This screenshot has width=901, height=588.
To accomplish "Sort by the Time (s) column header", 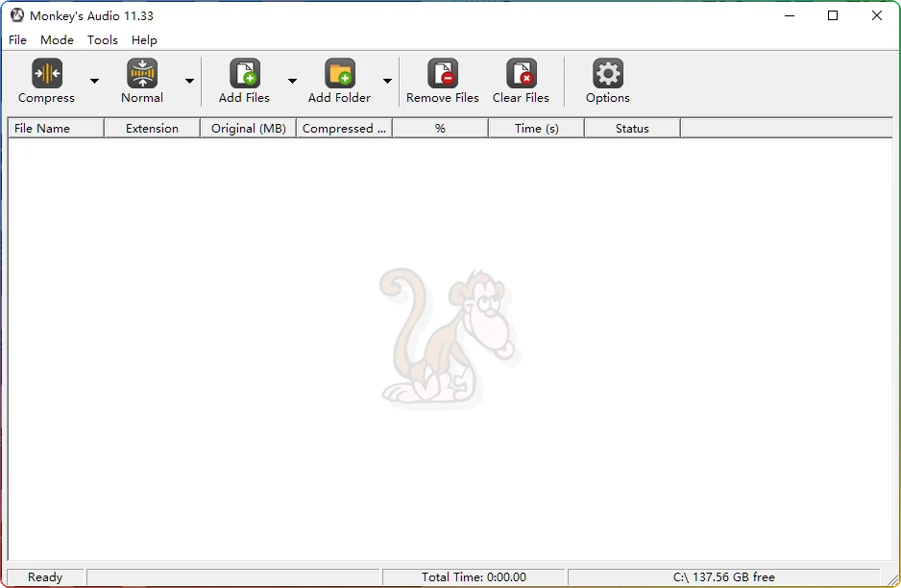I will pyautogui.click(x=536, y=128).
